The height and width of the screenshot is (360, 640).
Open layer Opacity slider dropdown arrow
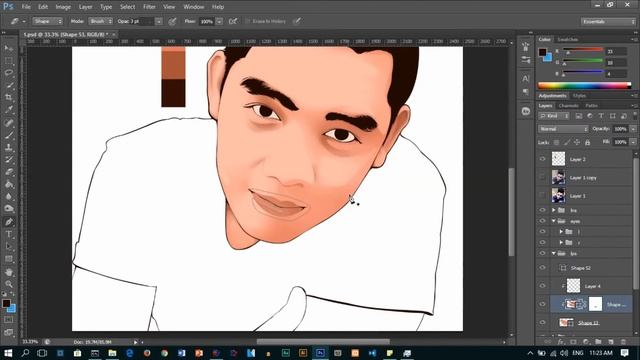coord(633,129)
